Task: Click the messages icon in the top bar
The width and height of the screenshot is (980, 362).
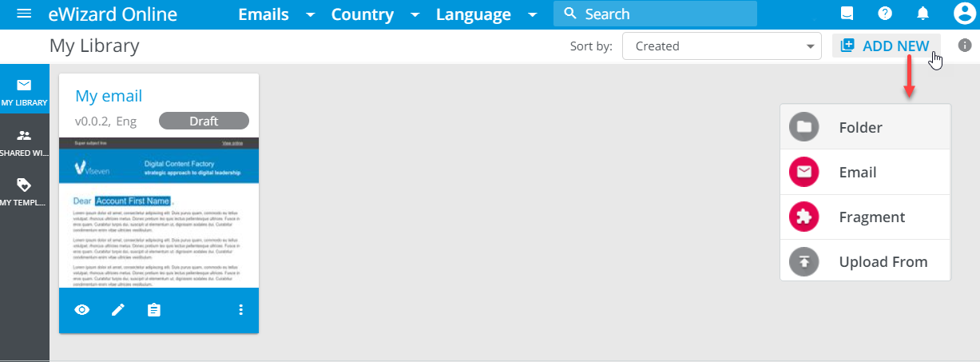Action: point(847,14)
